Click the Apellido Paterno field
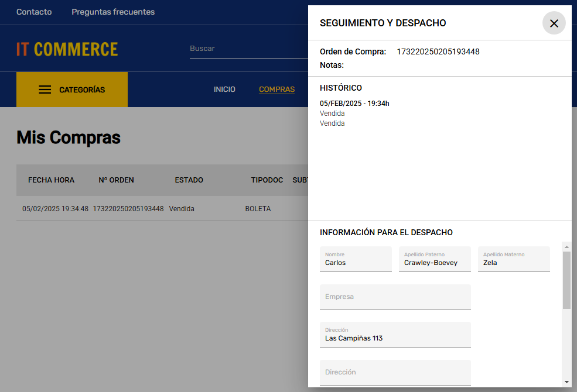 click(x=435, y=259)
